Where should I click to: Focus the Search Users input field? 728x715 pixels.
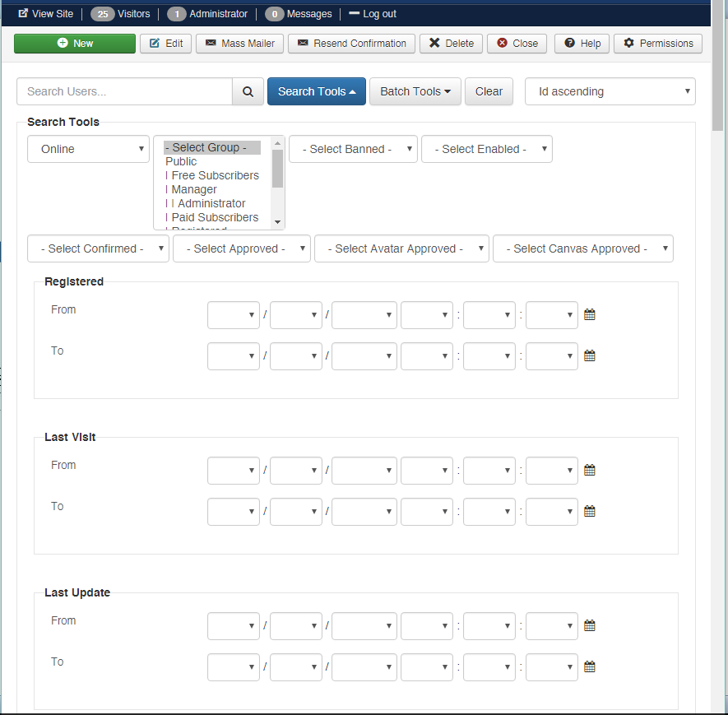pos(124,91)
